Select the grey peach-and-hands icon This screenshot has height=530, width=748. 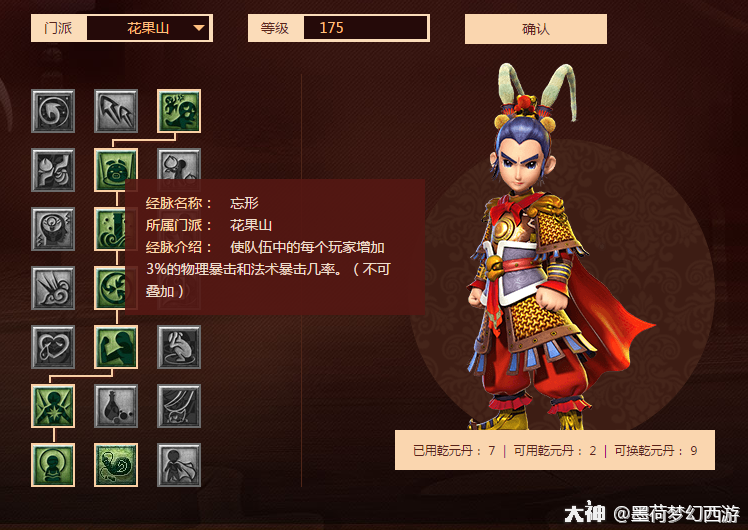click(x=53, y=170)
